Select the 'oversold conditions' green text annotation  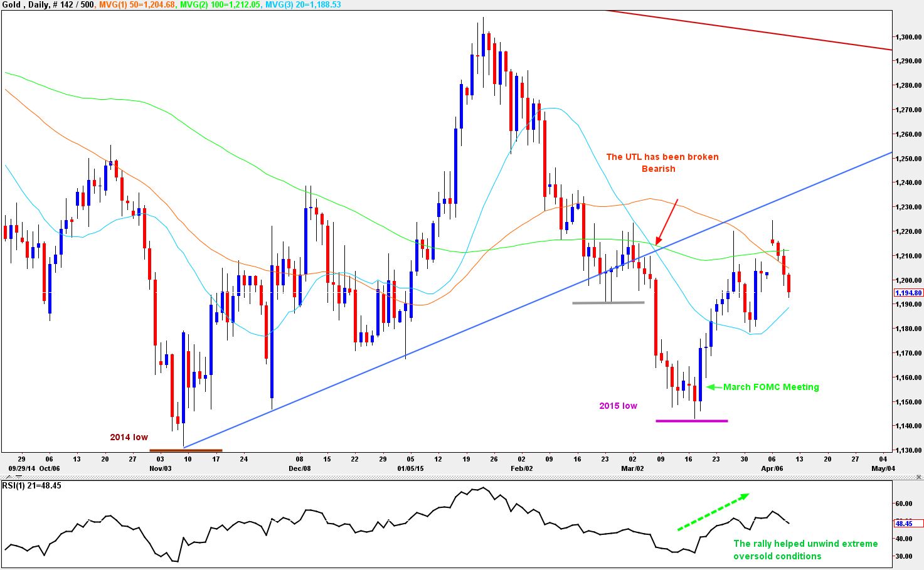click(x=777, y=556)
